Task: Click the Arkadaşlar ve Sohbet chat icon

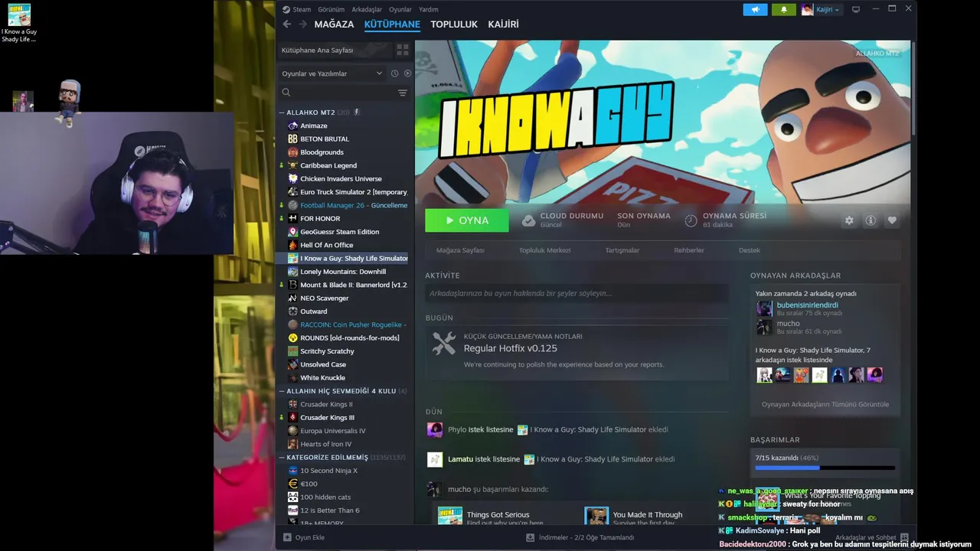Action: [x=904, y=537]
